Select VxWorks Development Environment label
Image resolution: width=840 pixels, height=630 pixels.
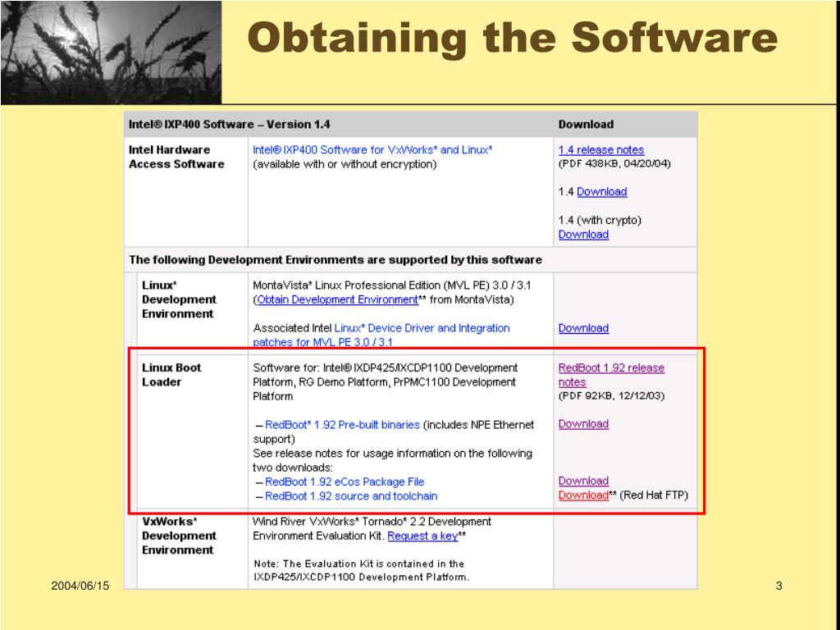click(x=179, y=536)
